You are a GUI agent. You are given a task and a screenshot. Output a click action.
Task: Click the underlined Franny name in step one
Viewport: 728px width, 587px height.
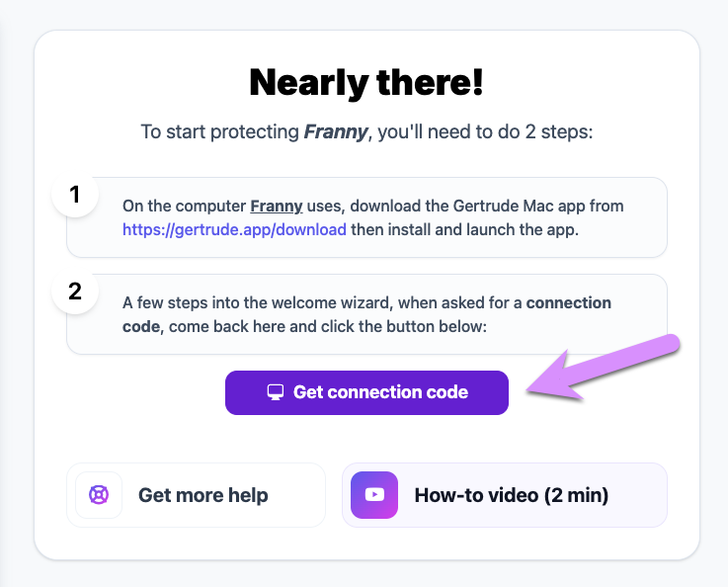click(x=277, y=206)
